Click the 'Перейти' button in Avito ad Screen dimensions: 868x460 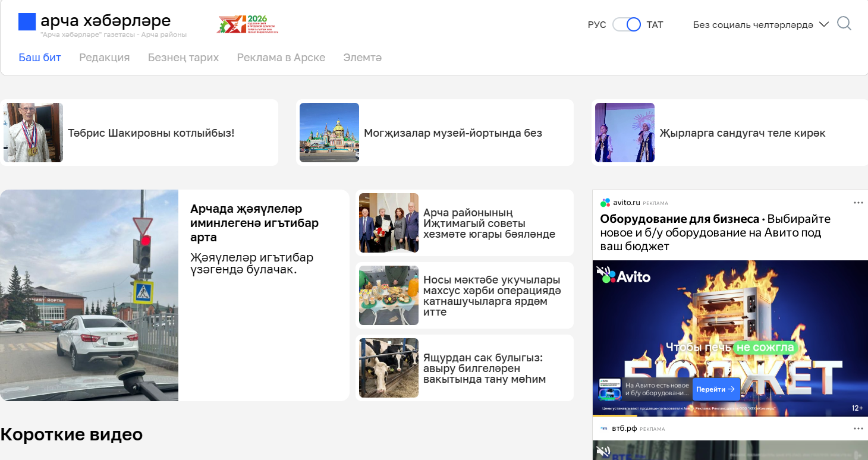pyautogui.click(x=716, y=389)
